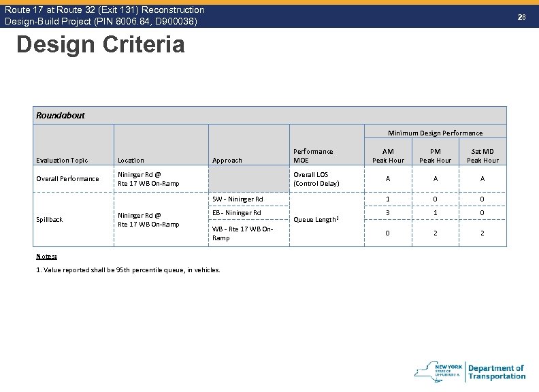The height and width of the screenshot is (392, 539).
Task: Click the note about 95th percentile queue
Action: point(128,270)
